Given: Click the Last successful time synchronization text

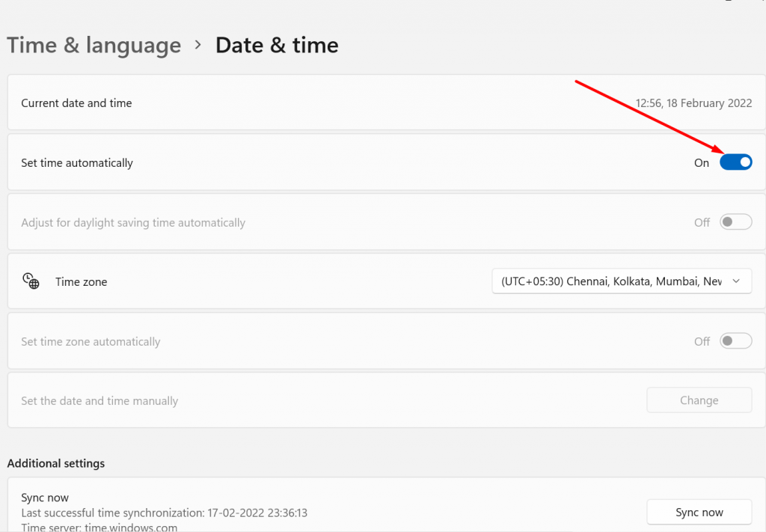Looking at the screenshot, I should pyautogui.click(x=165, y=513).
